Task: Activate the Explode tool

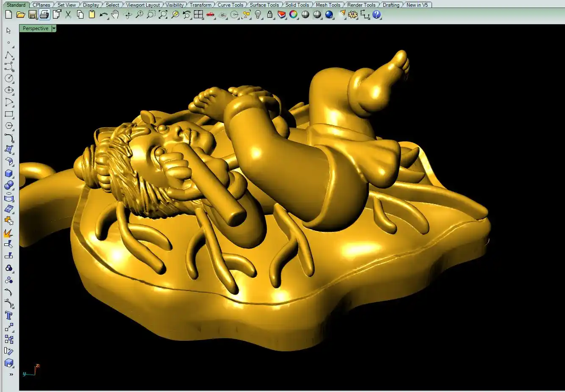Action: click(8, 233)
